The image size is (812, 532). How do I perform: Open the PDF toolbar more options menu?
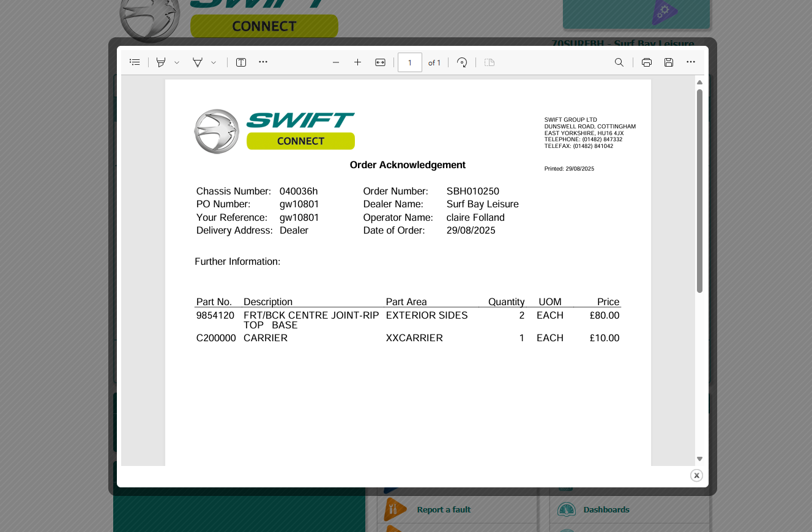pos(691,62)
